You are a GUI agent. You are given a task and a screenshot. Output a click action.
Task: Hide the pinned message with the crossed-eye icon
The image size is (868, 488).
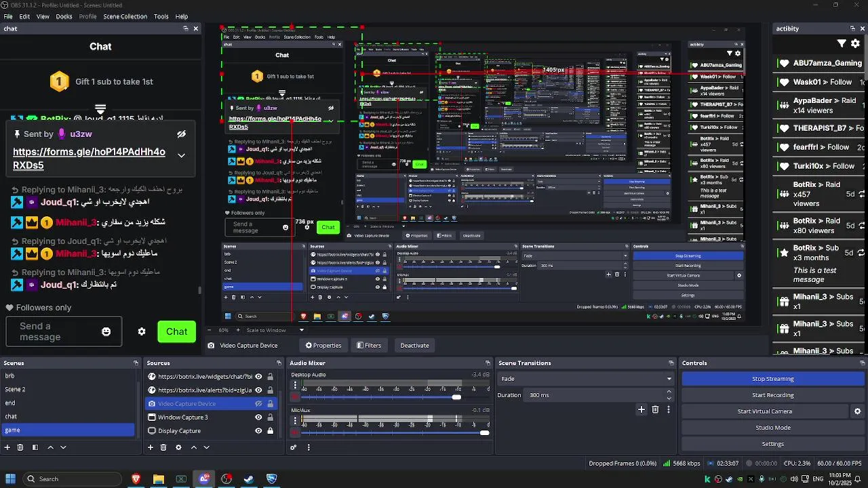click(181, 134)
